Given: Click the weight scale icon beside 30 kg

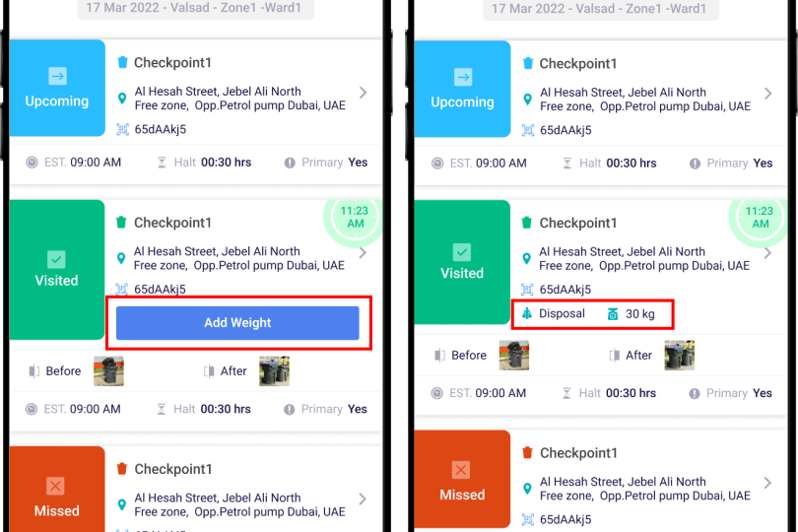Looking at the screenshot, I should point(613,314).
